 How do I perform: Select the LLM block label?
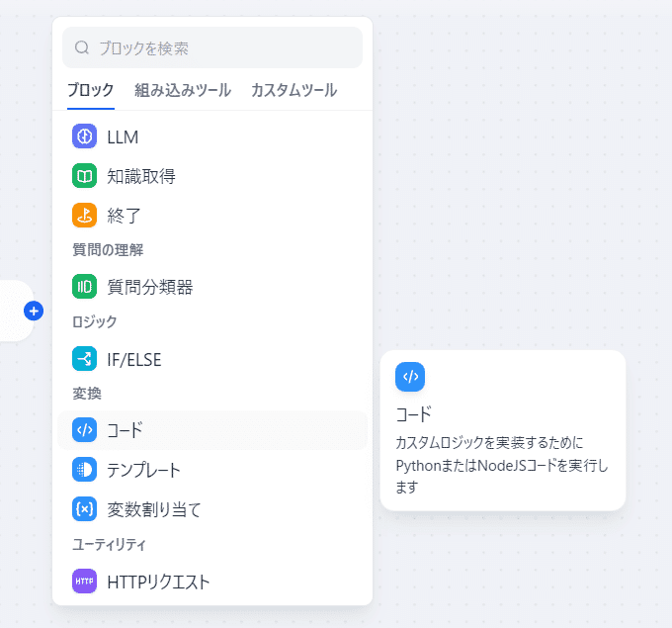click(x=123, y=136)
